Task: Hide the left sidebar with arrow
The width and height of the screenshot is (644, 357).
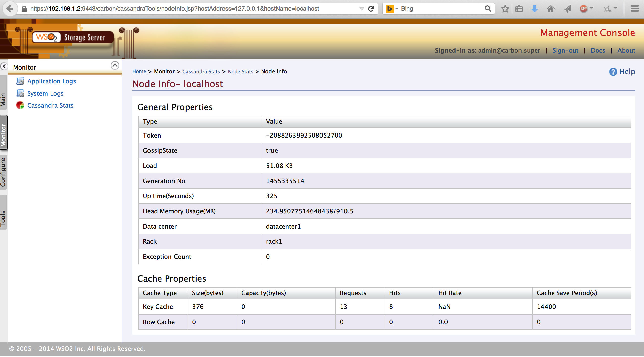Action: click(x=4, y=66)
